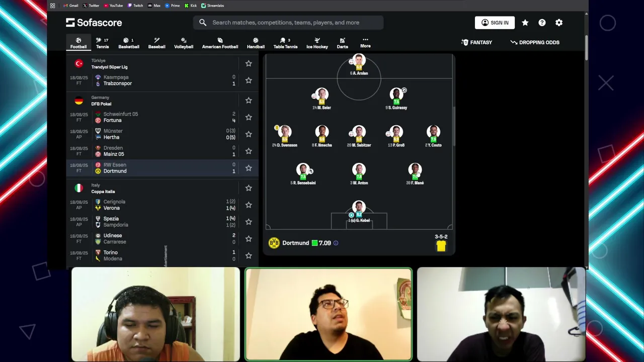Open the Twitch bookmark
Screen dimensions: 644x362
coord(135,6)
